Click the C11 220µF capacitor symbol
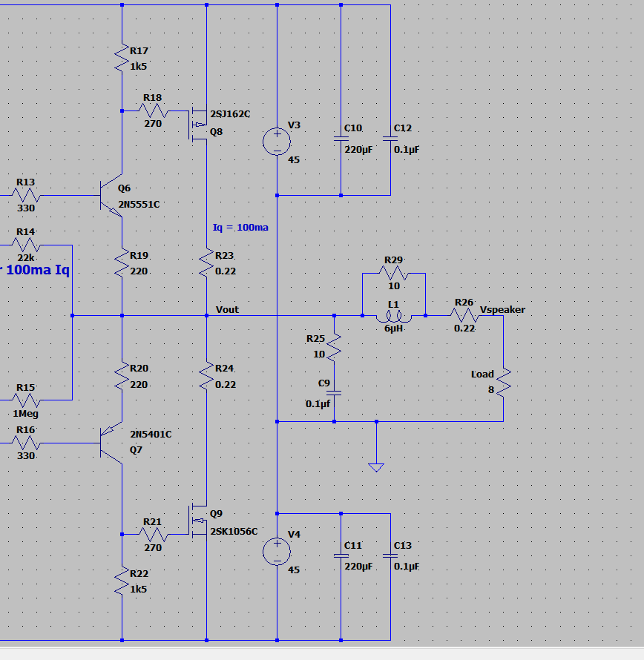The width and height of the screenshot is (644, 660). [x=341, y=555]
